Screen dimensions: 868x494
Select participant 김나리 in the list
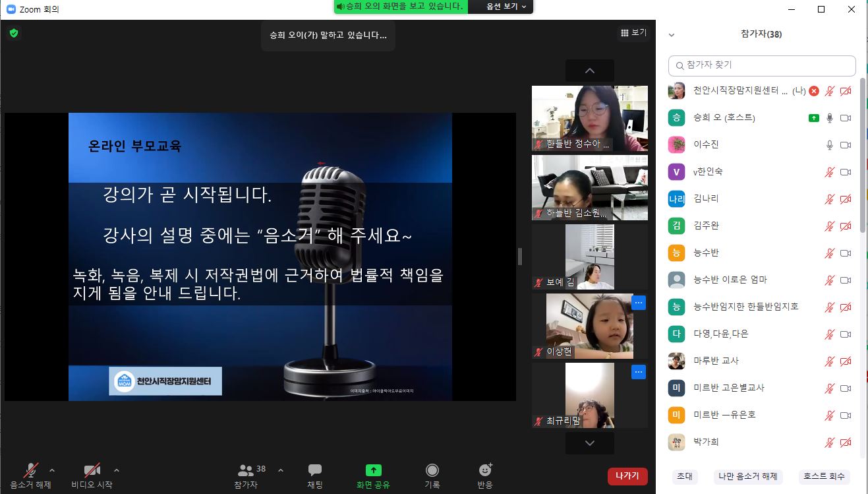(706, 199)
